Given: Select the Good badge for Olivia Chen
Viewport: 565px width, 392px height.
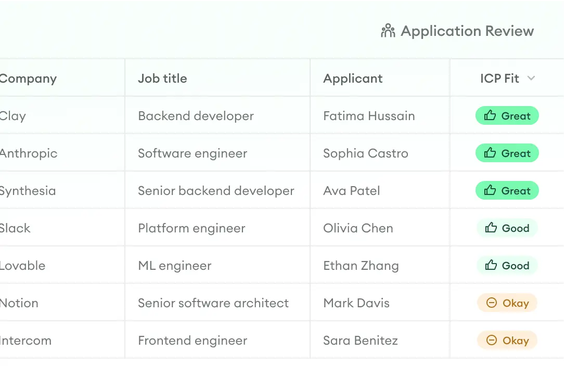Looking at the screenshot, I should pos(507,228).
